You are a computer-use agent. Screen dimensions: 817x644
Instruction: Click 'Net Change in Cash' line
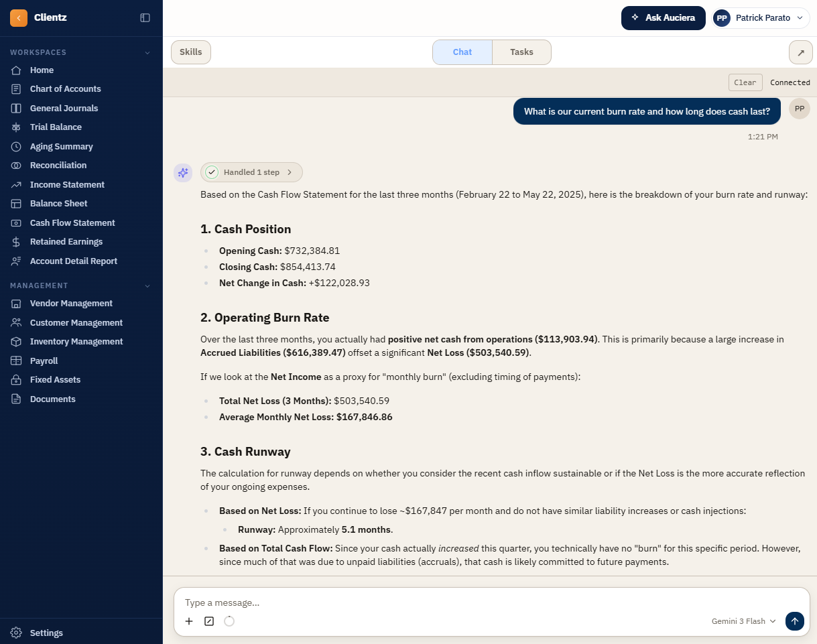click(294, 283)
